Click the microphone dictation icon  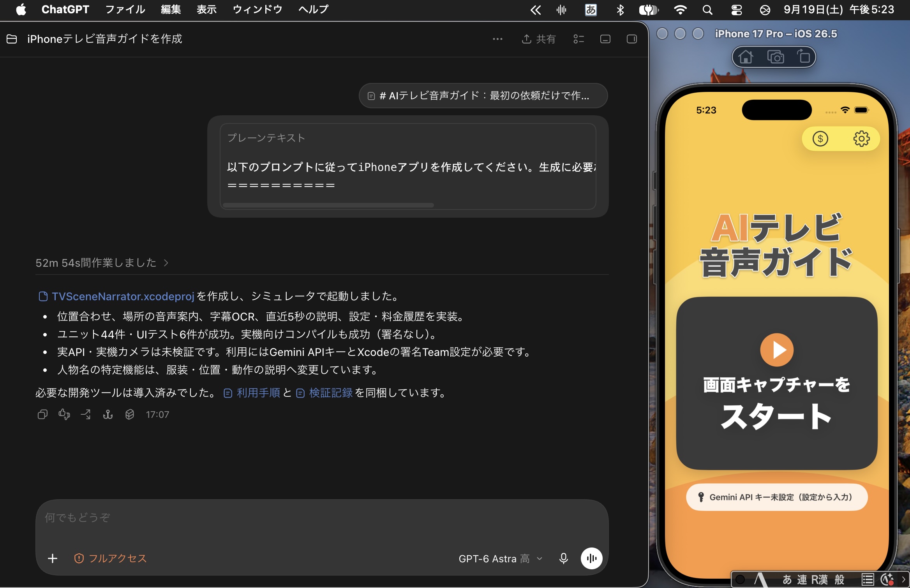click(563, 558)
